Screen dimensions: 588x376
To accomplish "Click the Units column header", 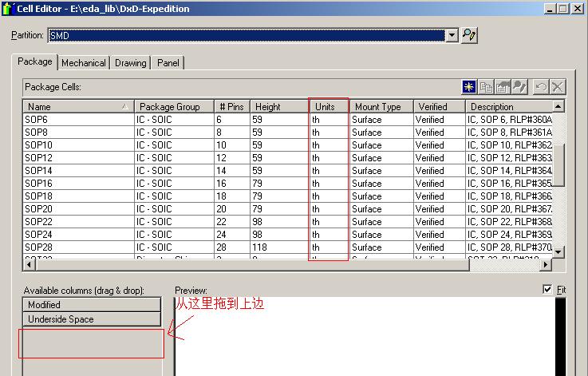I will coord(330,107).
